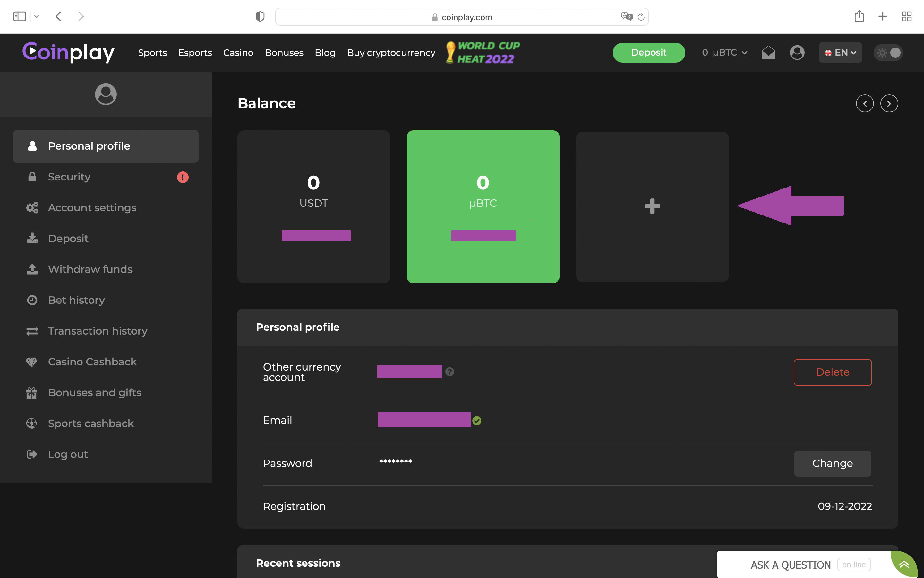
Task: Open the messages envelope icon
Action: click(x=768, y=52)
